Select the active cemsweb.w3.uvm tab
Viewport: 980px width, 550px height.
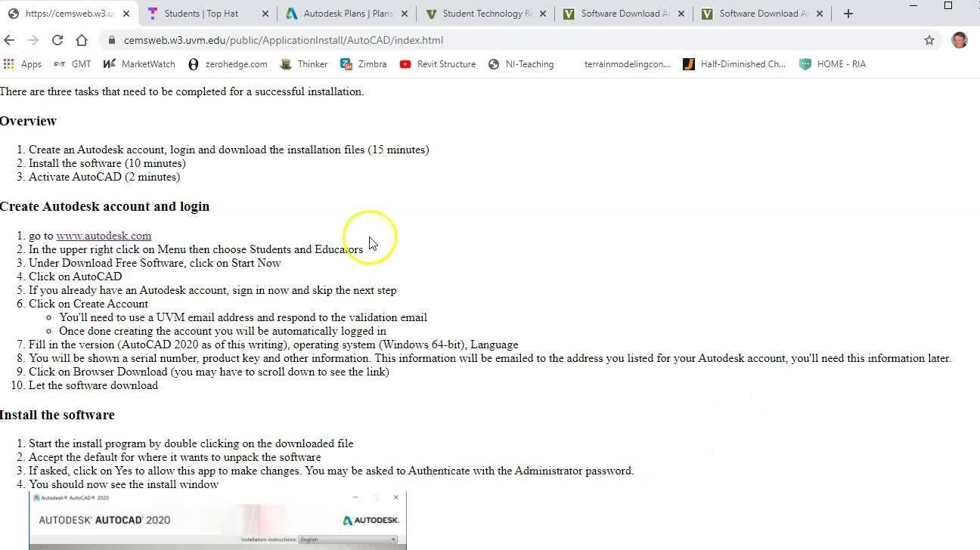coord(68,14)
